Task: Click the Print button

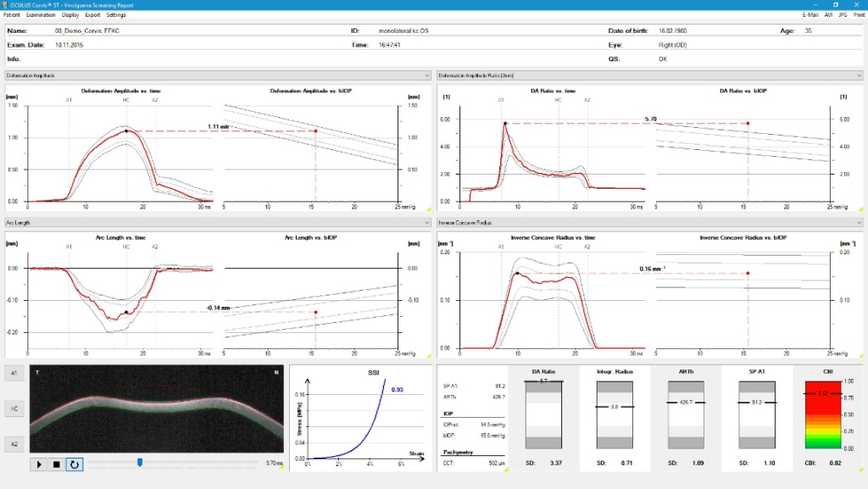Action: point(858,15)
